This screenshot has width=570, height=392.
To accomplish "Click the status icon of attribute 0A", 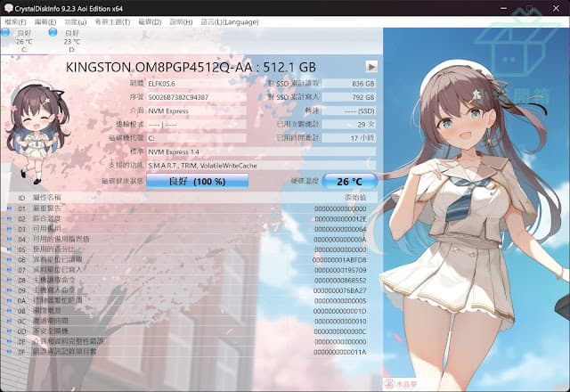I will pos(9,300).
